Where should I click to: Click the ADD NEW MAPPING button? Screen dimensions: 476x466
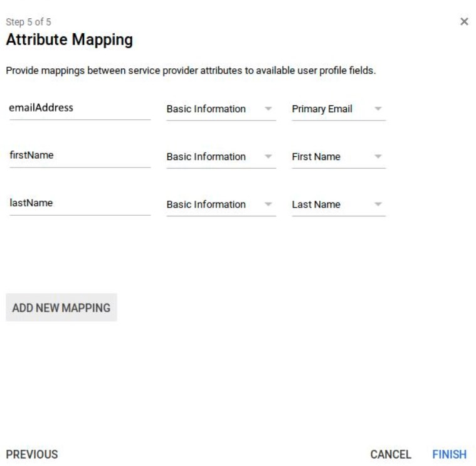(x=61, y=307)
